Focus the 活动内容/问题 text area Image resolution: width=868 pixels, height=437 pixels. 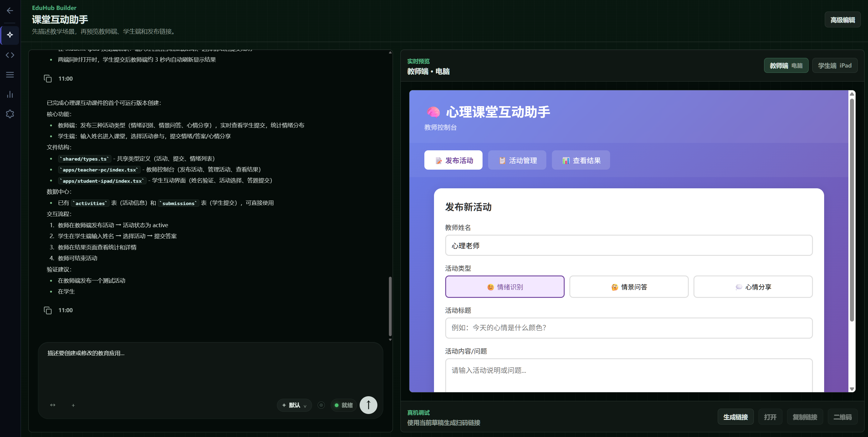[x=629, y=375]
